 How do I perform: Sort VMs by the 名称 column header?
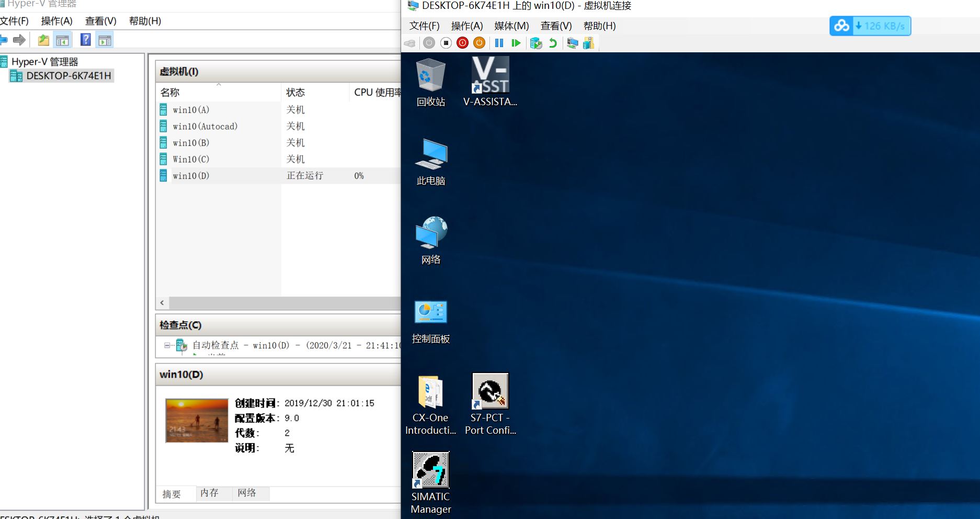tap(170, 93)
